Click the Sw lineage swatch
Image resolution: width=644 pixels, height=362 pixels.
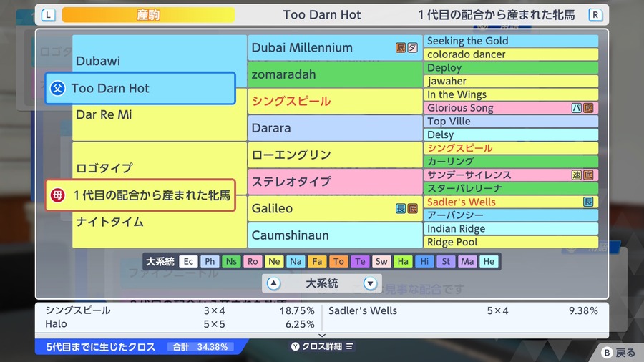pyautogui.click(x=381, y=261)
